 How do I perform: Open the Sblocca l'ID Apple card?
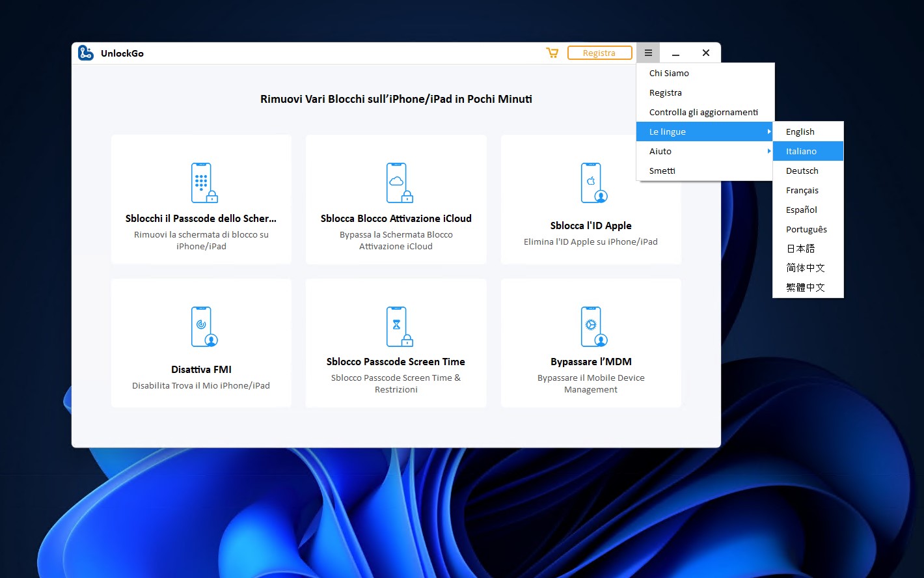591,199
